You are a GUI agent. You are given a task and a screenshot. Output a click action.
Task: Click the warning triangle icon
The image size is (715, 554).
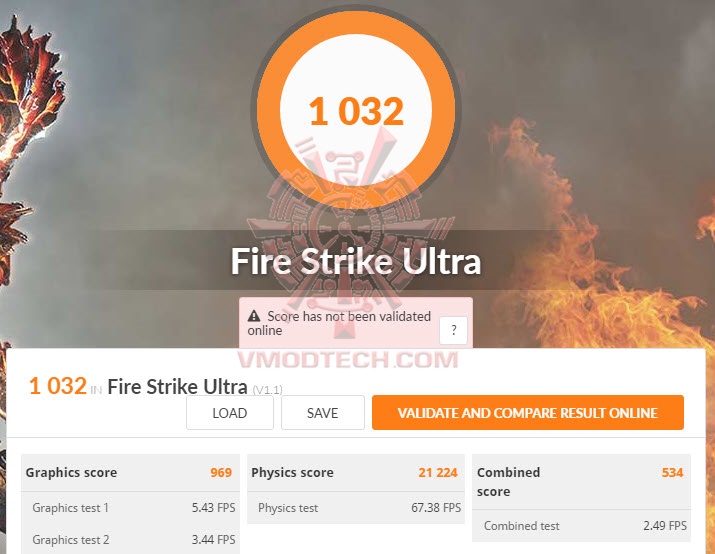254,316
